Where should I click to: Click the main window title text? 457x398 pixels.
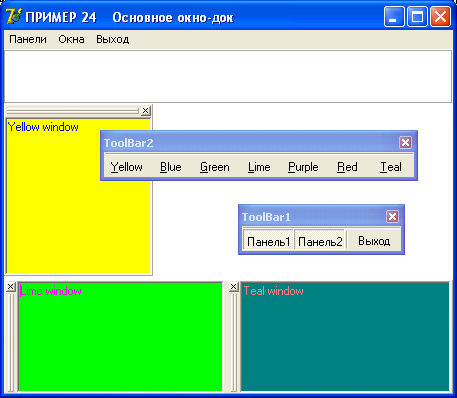pyautogui.click(x=129, y=17)
